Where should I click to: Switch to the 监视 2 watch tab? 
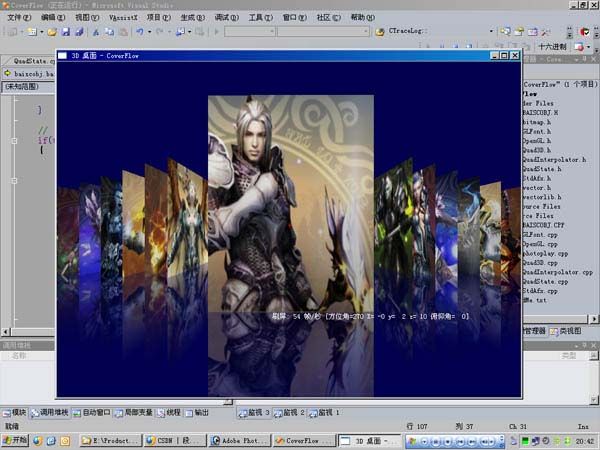tap(289, 412)
